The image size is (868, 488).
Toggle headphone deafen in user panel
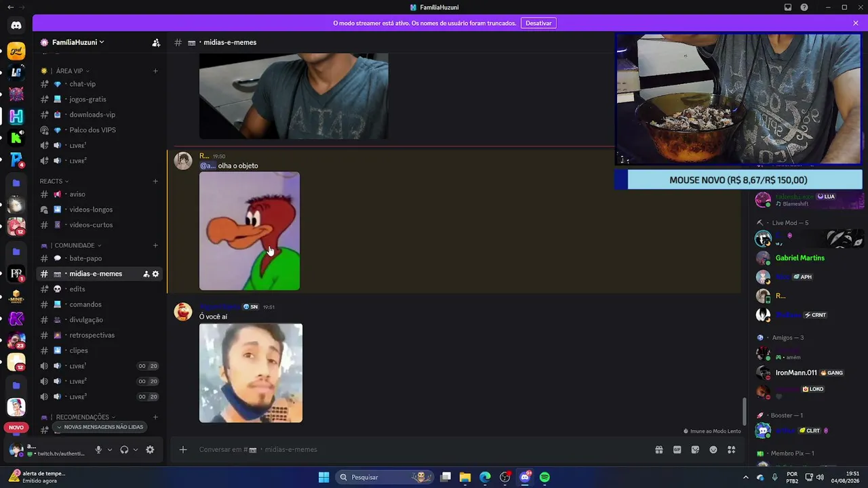click(124, 449)
